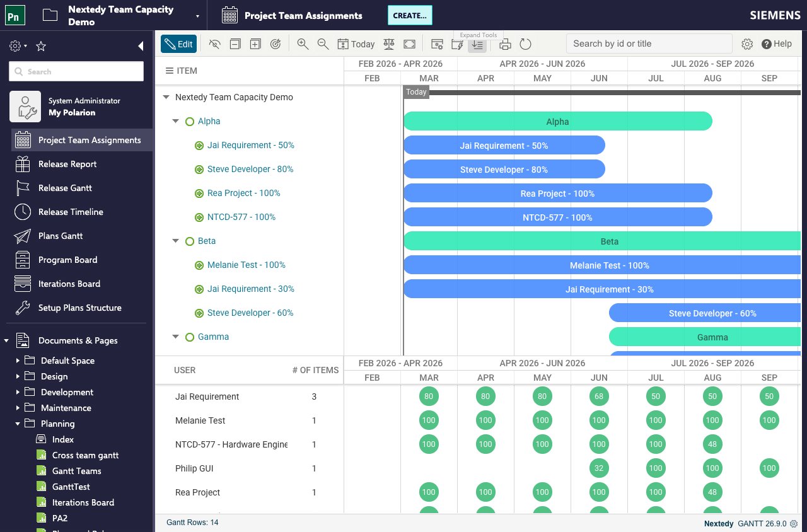The width and height of the screenshot is (807, 532).
Task: Select the Melanie Test - 100% Gantt bar
Action: click(x=602, y=265)
